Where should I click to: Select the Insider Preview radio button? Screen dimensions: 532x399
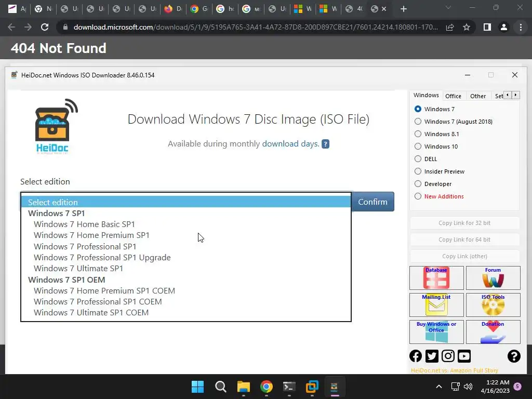pyautogui.click(x=418, y=171)
